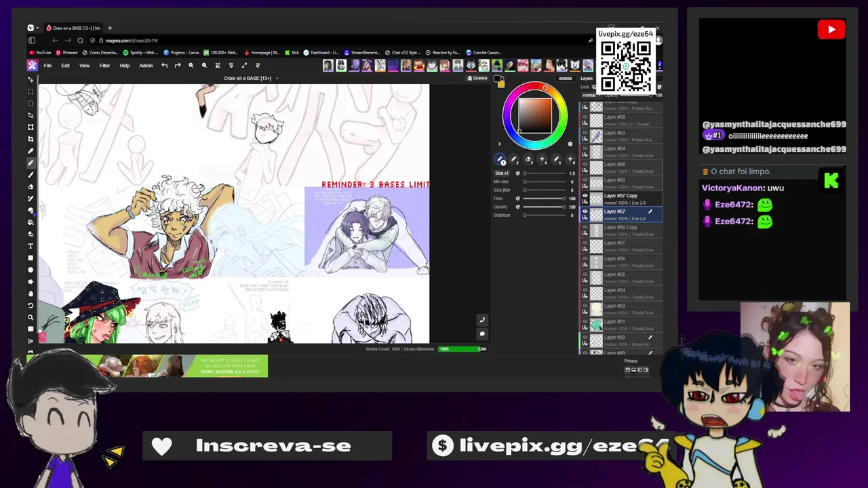The image size is (868, 488).
Task: Select the Rotate view tool
Action: (x=31, y=305)
